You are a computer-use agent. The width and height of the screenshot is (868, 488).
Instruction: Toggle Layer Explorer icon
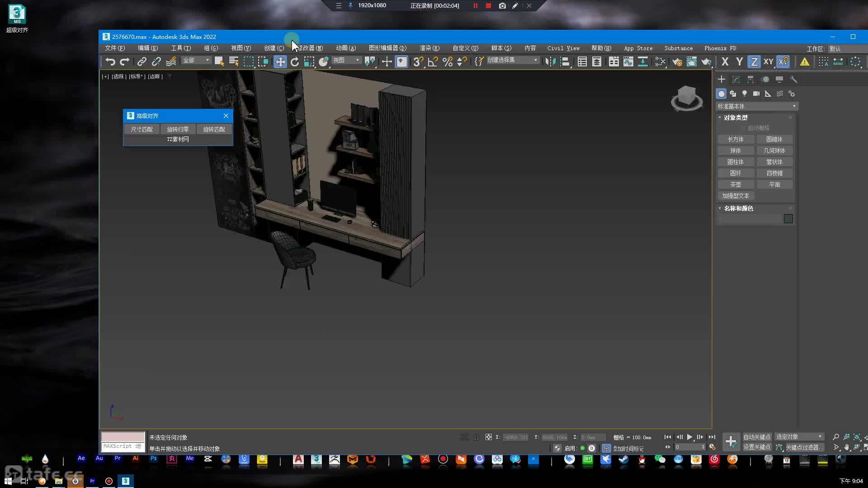pos(597,62)
